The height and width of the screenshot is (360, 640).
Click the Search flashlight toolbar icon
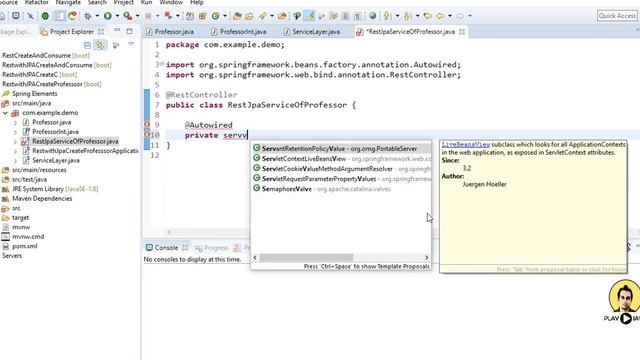(x=262, y=16)
